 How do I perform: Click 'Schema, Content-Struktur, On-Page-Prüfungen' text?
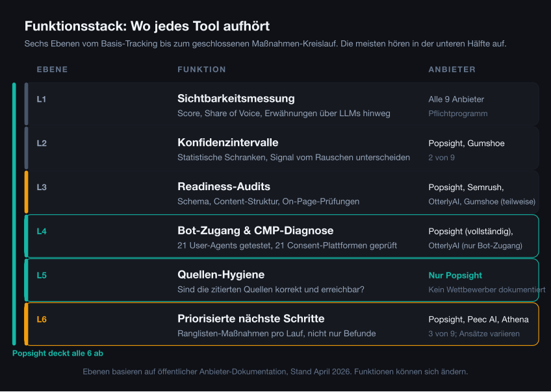click(x=268, y=201)
